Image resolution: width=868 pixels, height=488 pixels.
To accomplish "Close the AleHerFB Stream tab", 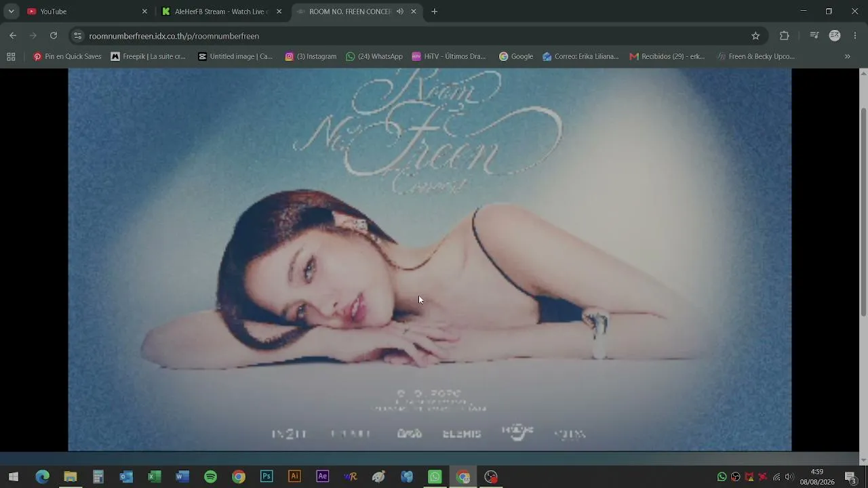I will pos(279,12).
